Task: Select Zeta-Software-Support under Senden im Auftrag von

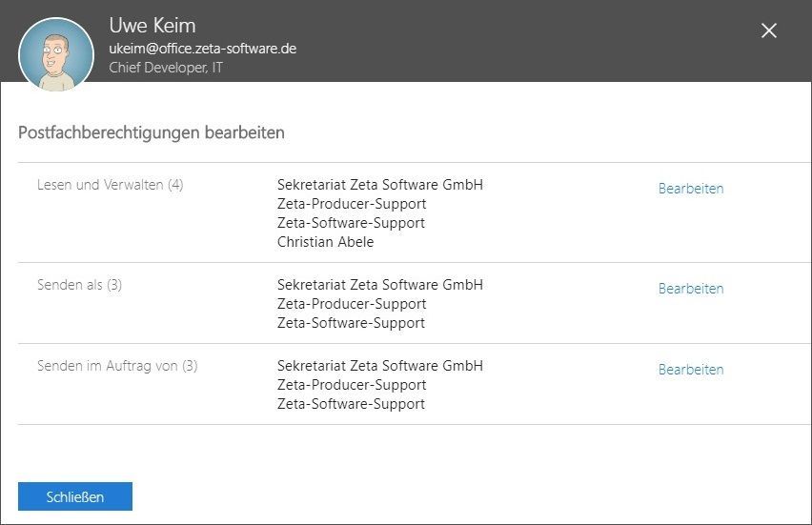Action: [x=351, y=404]
